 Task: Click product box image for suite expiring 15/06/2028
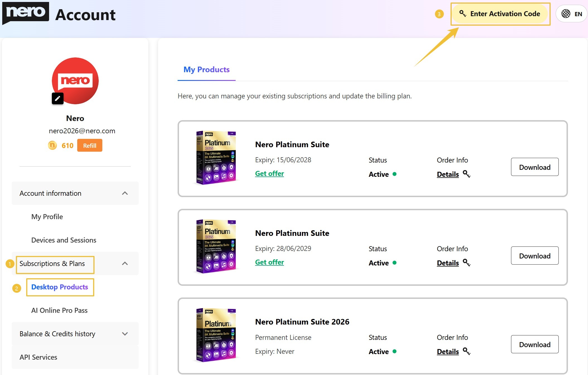click(216, 158)
